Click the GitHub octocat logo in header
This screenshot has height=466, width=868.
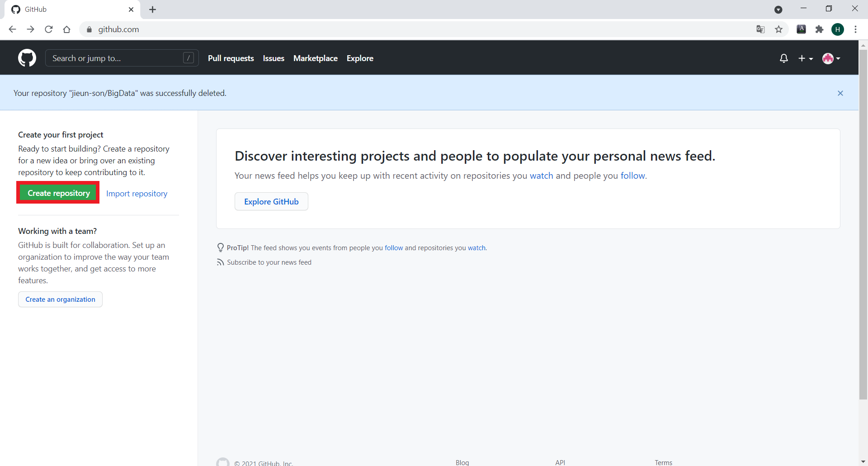click(x=27, y=58)
